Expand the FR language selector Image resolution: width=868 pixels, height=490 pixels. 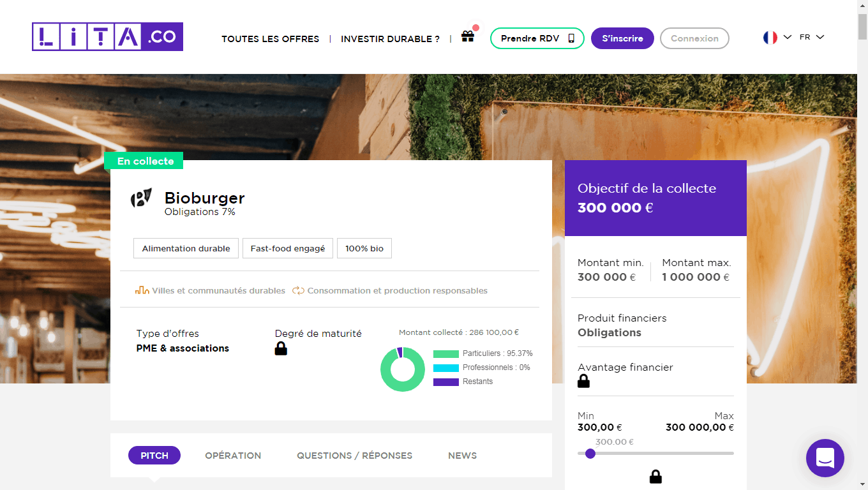point(811,36)
